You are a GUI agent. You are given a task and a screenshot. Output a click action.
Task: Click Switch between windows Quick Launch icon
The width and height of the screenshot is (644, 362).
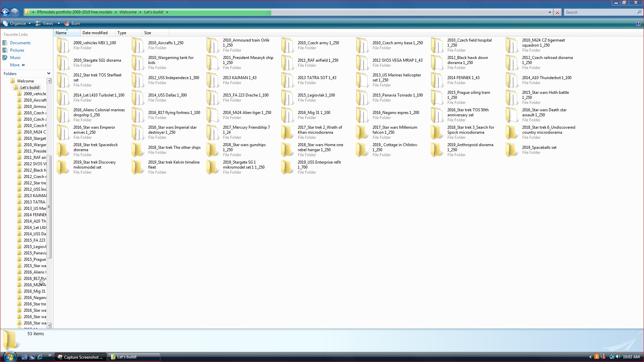click(x=32, y=357)
